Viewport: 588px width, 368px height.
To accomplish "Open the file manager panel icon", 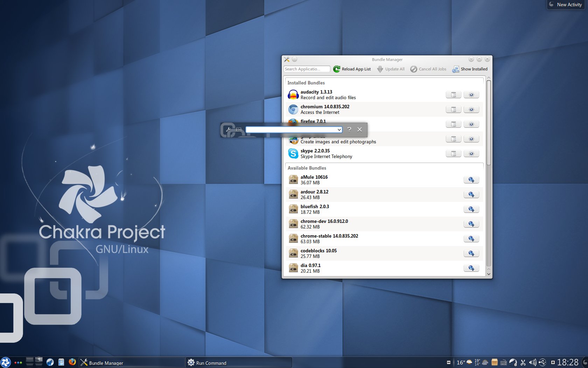I will [61, 362].
